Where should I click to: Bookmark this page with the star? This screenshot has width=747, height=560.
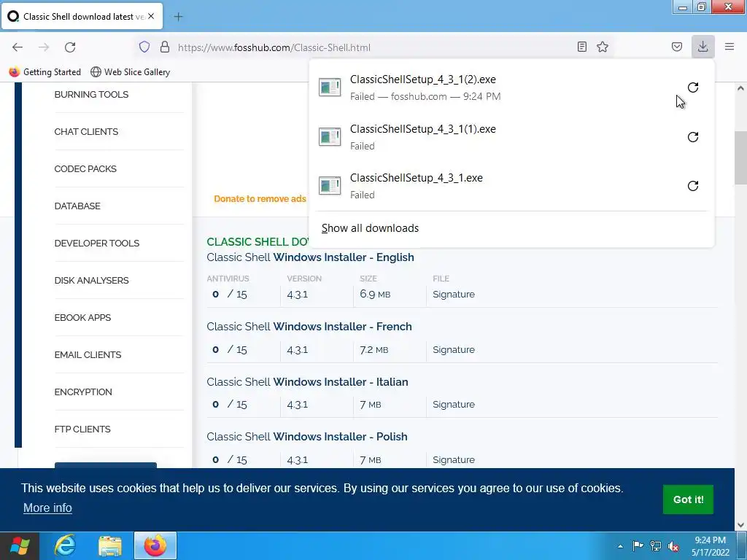tap(603, 47)
